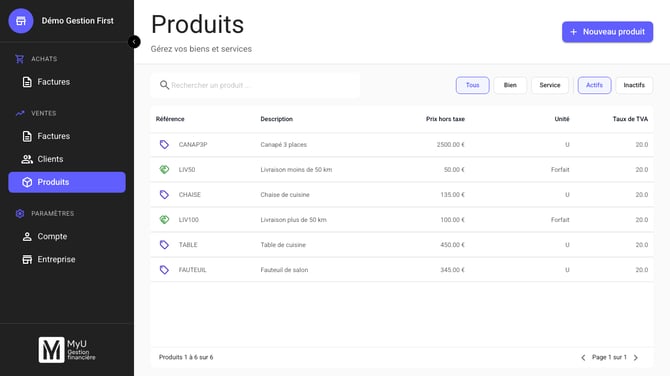Viewport: 670px width, 376px height.
Task: Toggle the Actifs status filter
Action: point(594,85)
